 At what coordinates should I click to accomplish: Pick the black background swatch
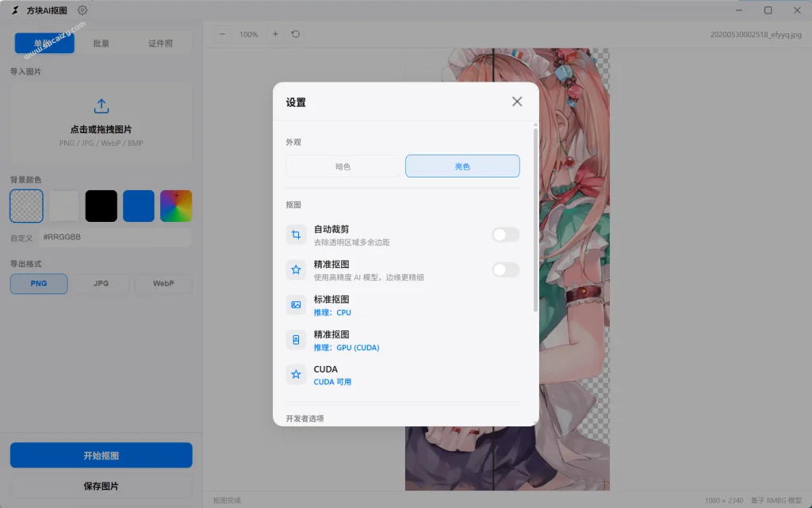pos(101,206)
